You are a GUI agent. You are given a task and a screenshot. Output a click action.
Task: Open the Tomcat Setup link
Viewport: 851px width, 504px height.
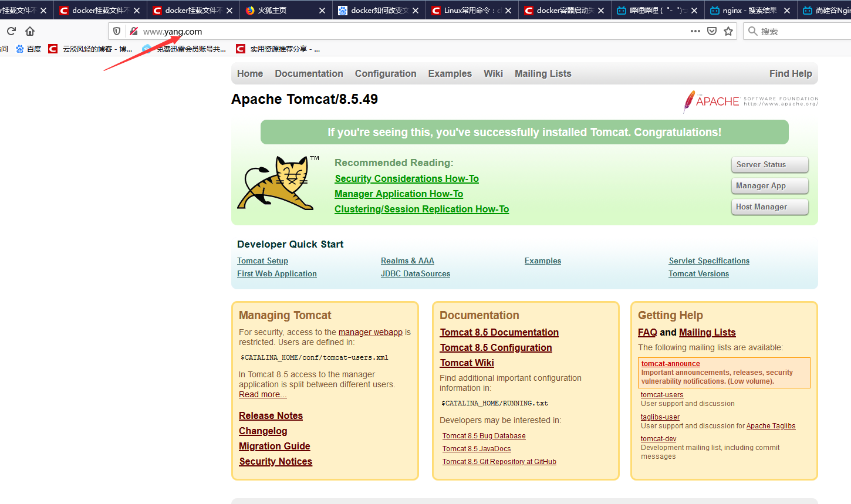point(262,261)
